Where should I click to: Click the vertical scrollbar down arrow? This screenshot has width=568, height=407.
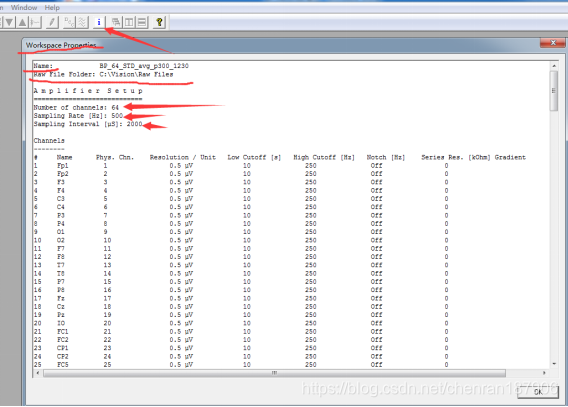click(554, 364)
